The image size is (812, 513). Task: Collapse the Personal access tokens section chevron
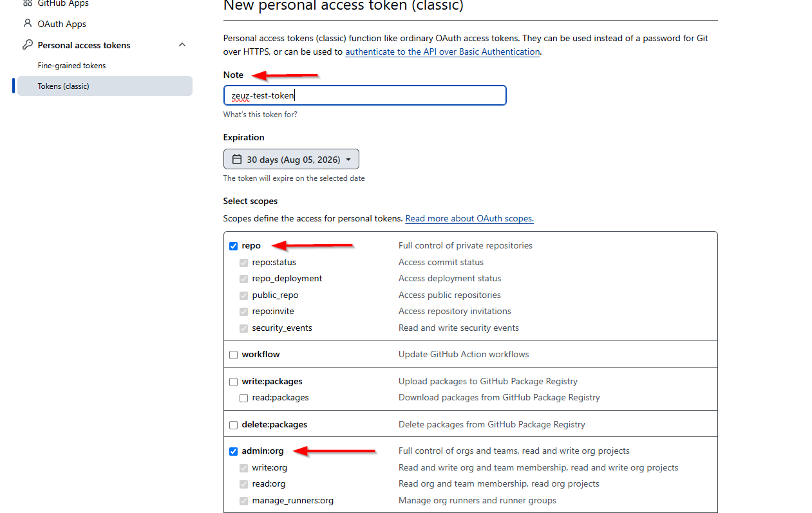182,45
